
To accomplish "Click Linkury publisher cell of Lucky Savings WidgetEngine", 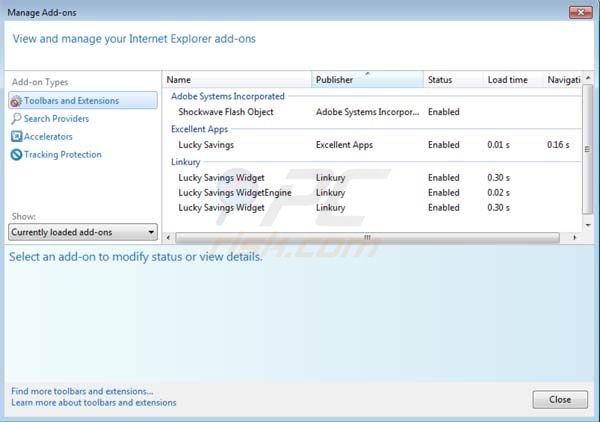I will point(330,193).
